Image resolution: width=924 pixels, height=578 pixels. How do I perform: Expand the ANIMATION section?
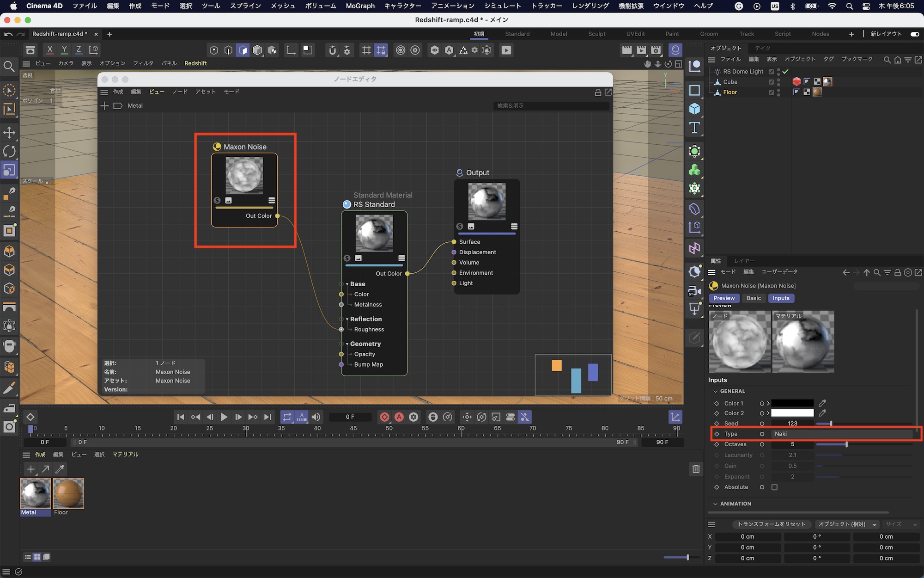pyautogui.click(x=716, y=504)
